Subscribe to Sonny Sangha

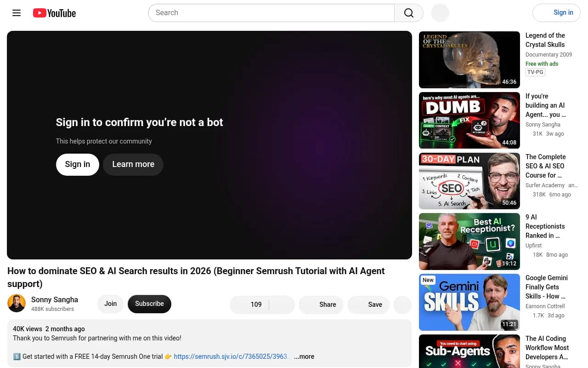pos(149,304)
